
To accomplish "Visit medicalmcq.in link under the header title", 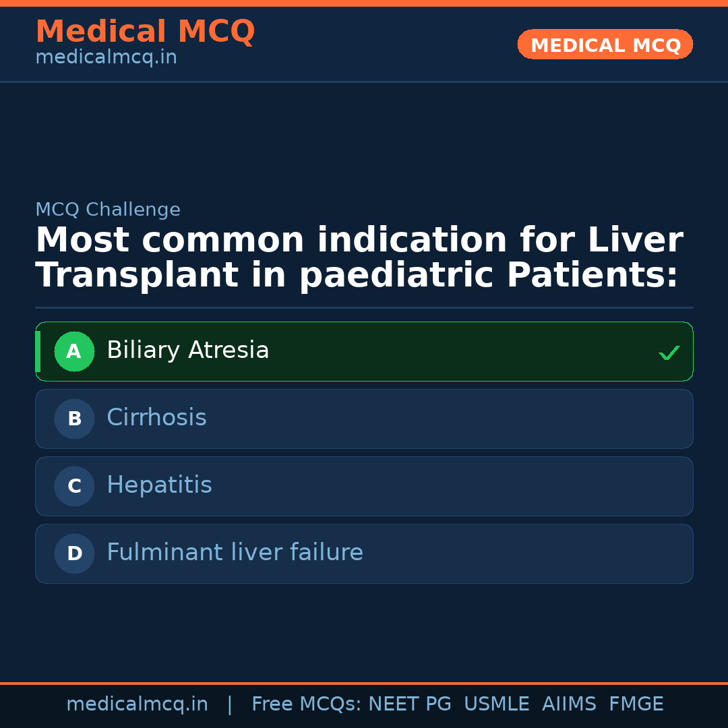I will point(106,57).
